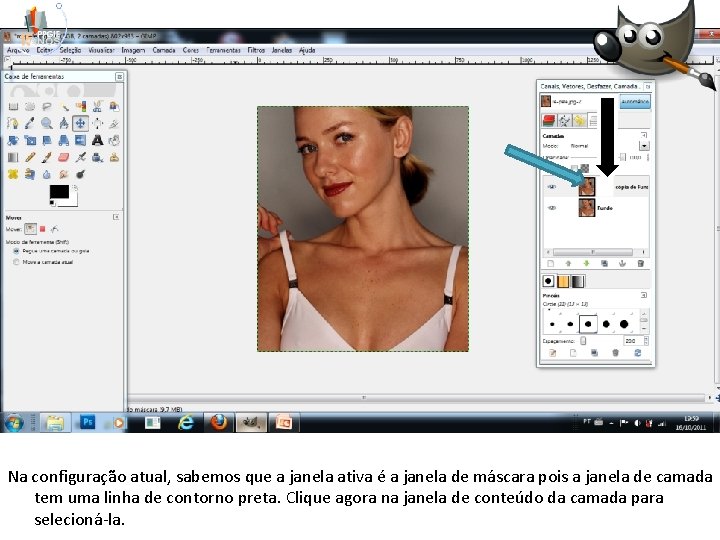Screen dimensions: 720x540
Task: Select the Crop tool
Action: click(114, 123)
